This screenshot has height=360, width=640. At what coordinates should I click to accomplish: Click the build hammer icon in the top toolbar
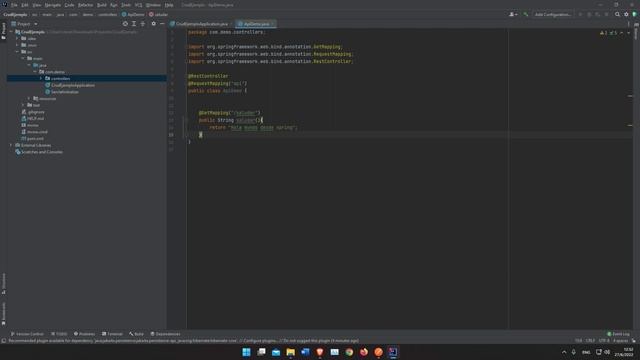[526, 14]
